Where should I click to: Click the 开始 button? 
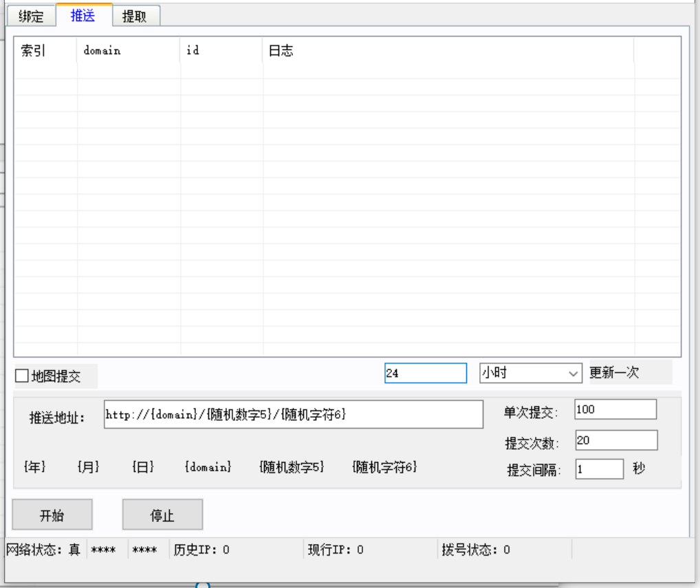coord(52,515)
